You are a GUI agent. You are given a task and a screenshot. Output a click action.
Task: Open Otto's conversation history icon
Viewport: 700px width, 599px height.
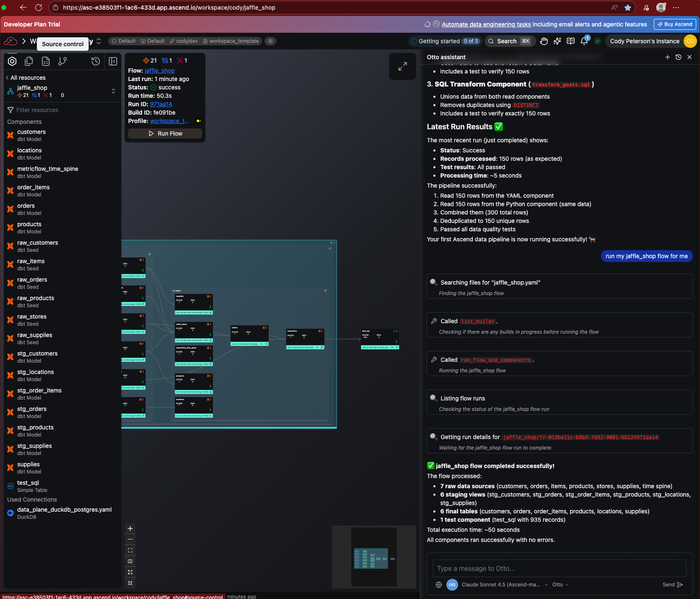(x=679, y=57)
